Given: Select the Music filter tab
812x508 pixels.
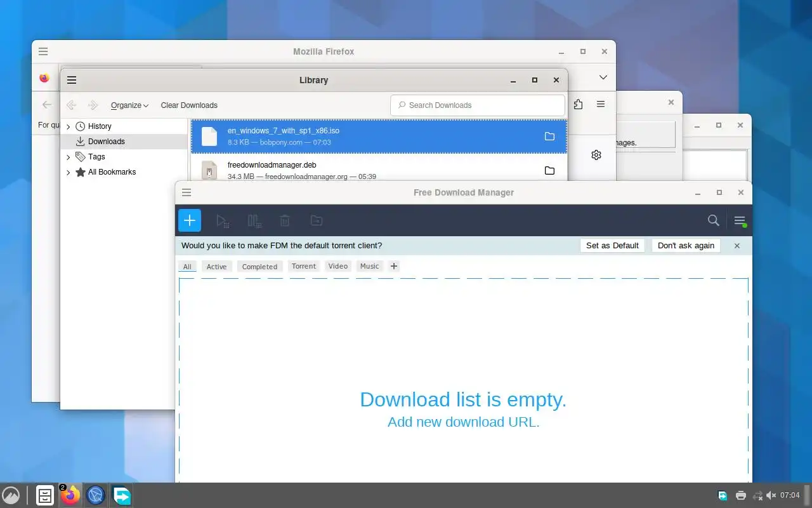Looking at the screenshot, I should coord(370,267).
